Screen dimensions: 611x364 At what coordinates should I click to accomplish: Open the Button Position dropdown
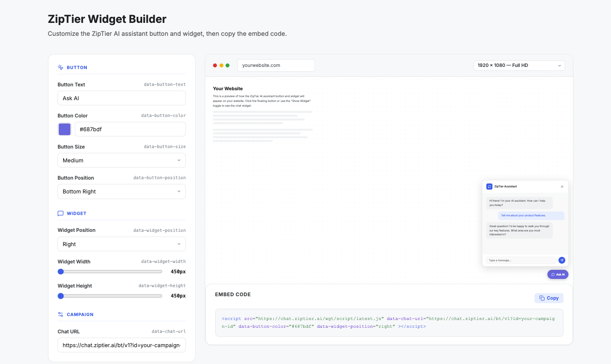(121, 191)
